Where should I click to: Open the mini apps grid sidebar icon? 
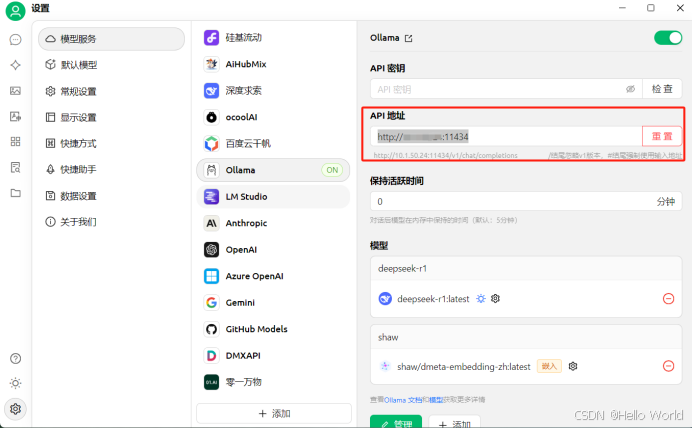tap(15, 142)
